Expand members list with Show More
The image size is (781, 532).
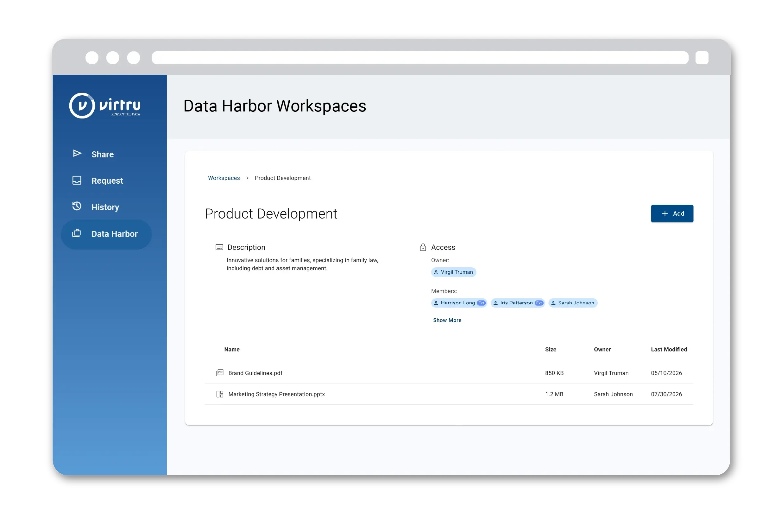(447, 320)
